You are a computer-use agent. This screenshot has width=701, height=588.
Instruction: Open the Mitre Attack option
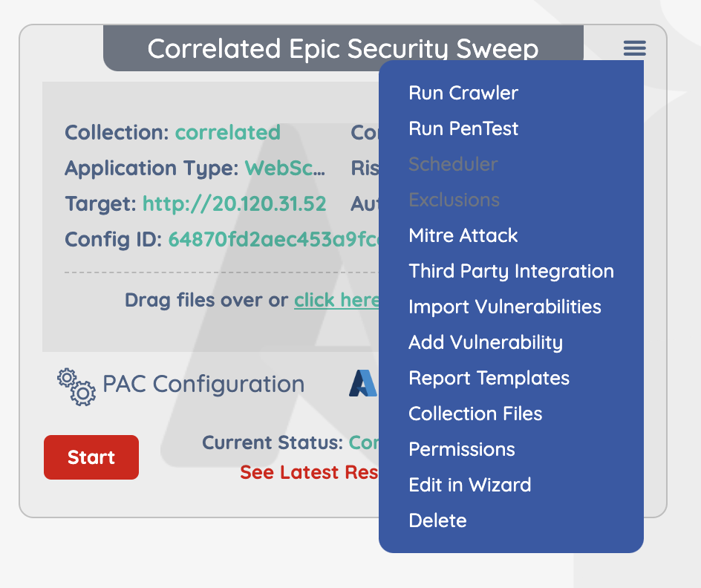(x=463, y=235)
